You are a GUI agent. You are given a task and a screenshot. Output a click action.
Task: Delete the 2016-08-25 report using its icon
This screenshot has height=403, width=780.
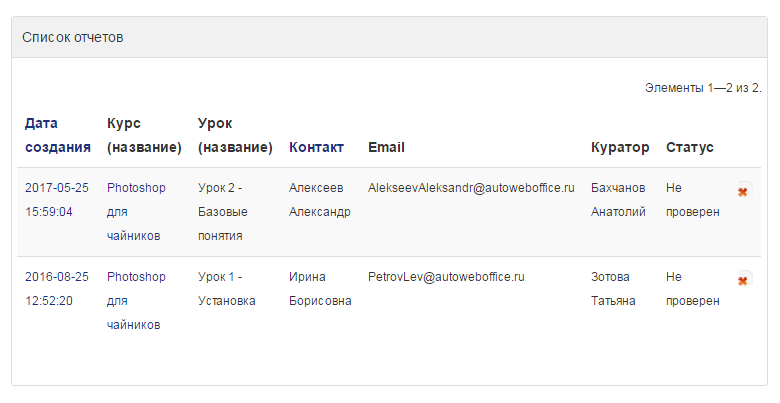point(745,279)
